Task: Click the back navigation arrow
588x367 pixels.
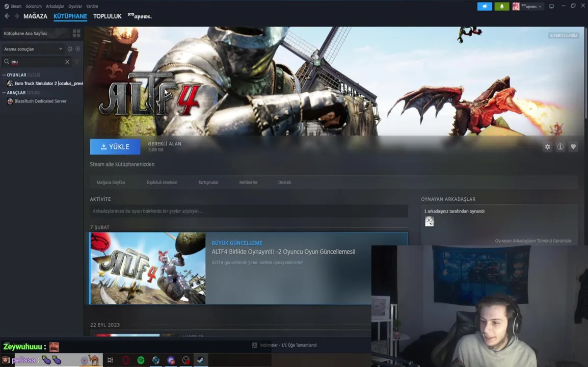Action: point(7,16)
